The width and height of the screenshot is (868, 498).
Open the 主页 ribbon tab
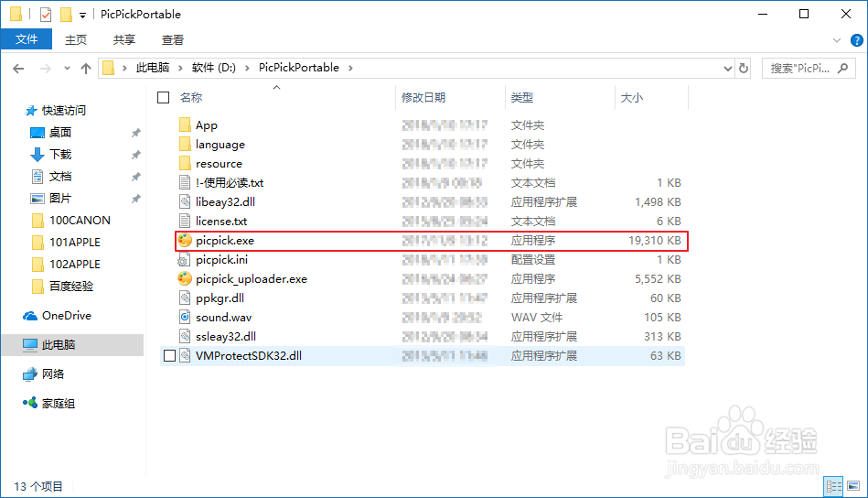click(x=76, y=40)
